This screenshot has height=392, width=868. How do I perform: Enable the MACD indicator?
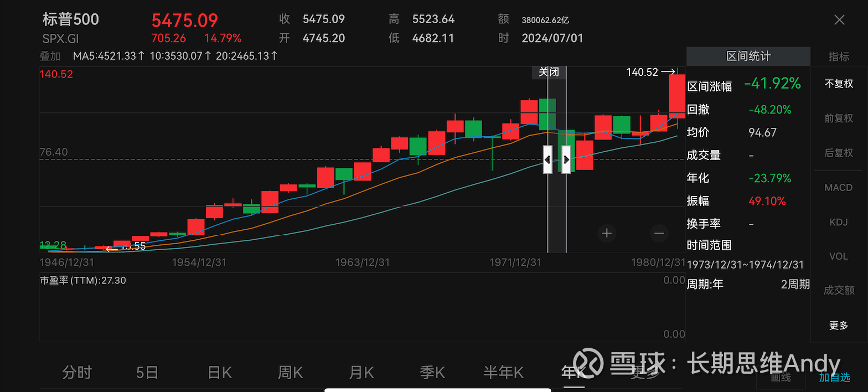point(839,188)
